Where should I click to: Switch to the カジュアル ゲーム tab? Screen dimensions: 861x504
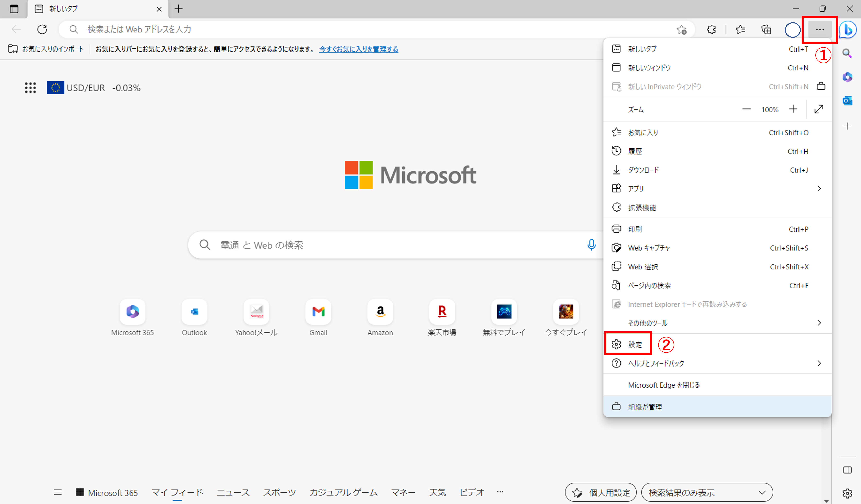click(343, 492)
